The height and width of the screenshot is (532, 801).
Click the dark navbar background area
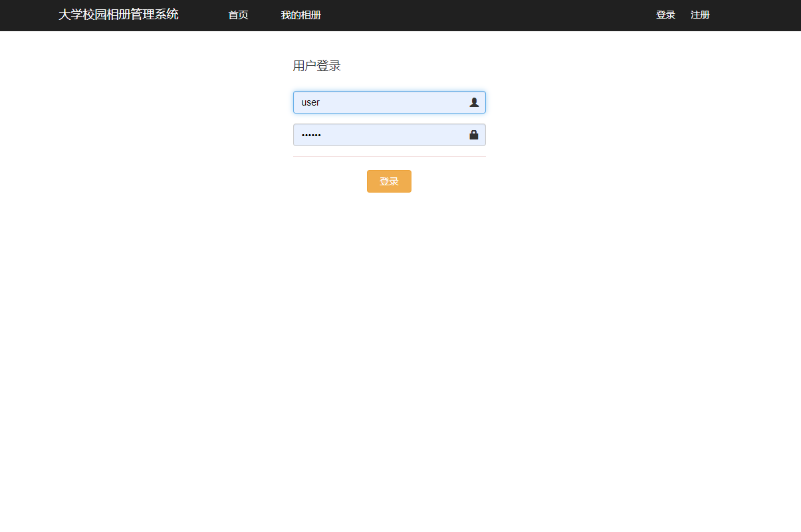[x=465, y=15]
